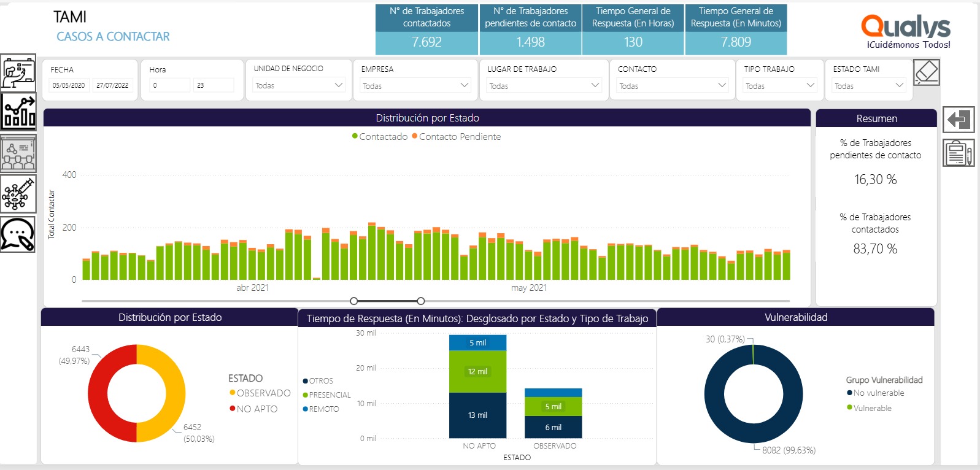980x470 pixels.
Task: Select PRESENCIAL in the response time legend
Action: tap(326, 395)
